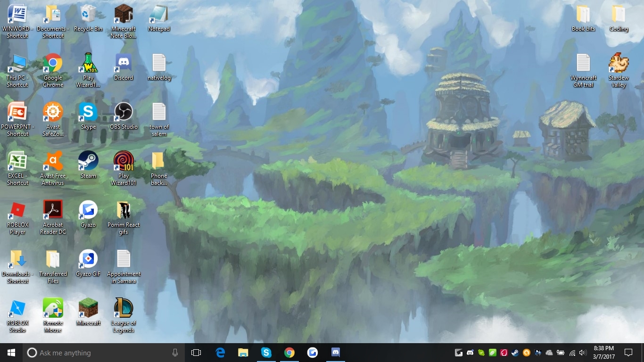Open the Recycle Bin
The height and width of the screenshot is (362, 644).
[x=88, y=14]
